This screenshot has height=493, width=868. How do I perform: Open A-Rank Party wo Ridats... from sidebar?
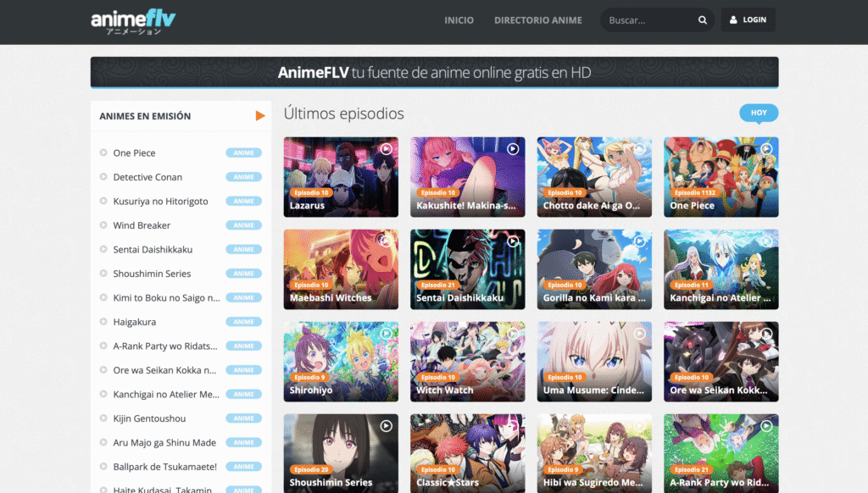[165, 346]
